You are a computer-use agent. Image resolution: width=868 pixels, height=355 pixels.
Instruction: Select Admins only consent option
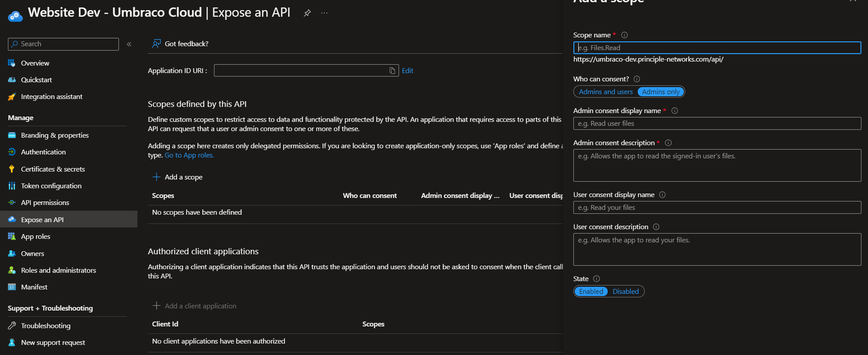click(x=661, y=92)
